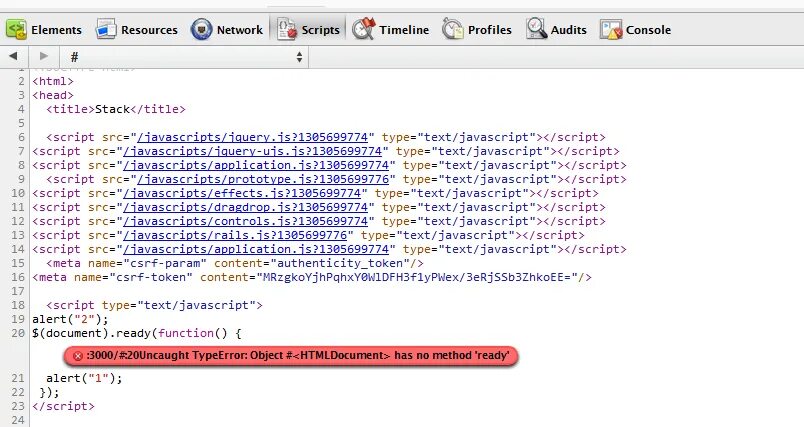Open the Network panel icon
The height and width of the screenshot is (427, 804).
click(x=202, y=29)
